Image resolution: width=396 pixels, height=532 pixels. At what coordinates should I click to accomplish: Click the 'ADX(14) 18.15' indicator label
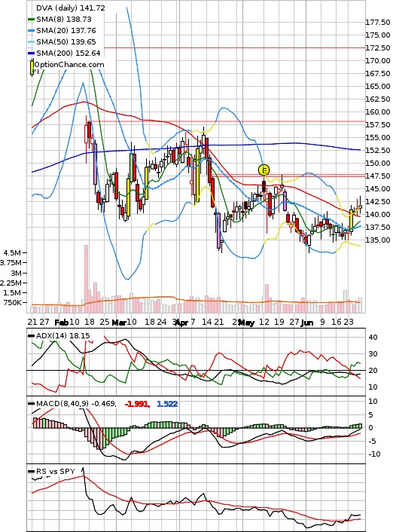[63, 336]
